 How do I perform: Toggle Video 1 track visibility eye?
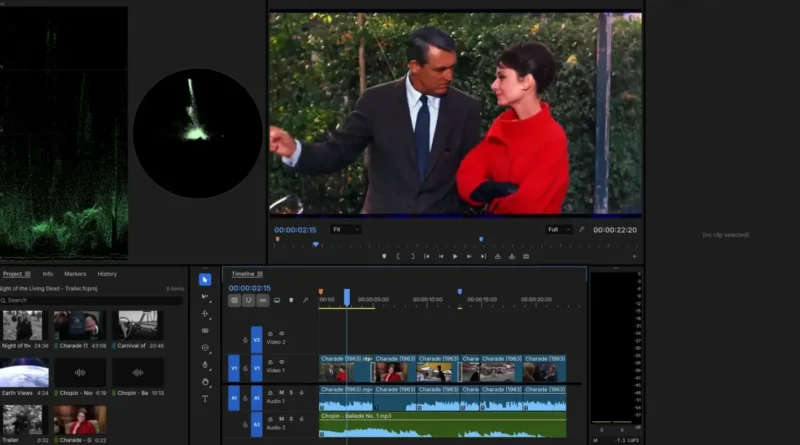[281, 362]
